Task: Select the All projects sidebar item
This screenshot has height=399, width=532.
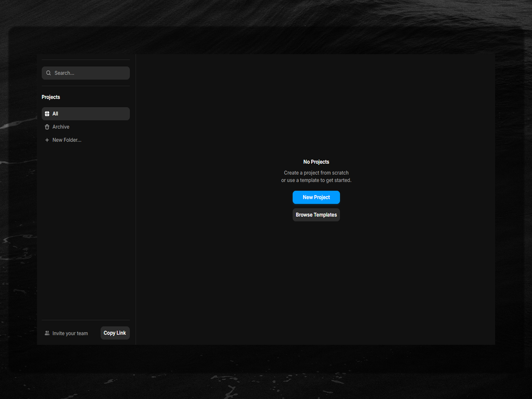Action: [86, 114]
